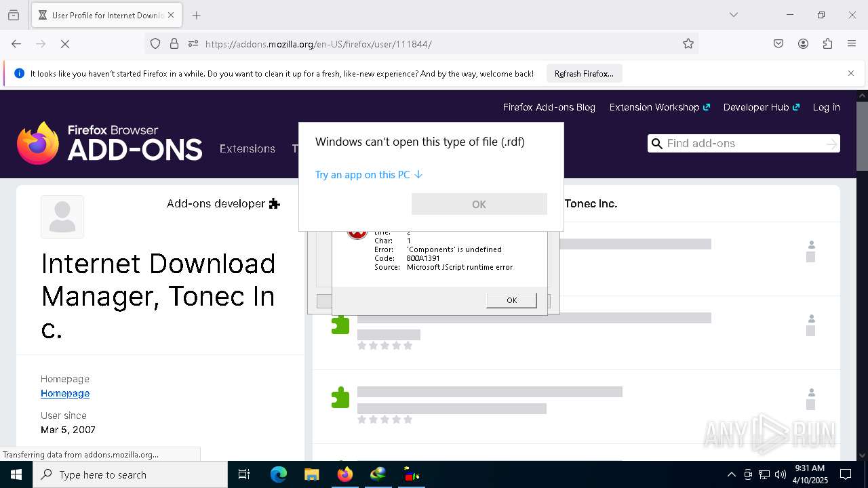Click the Homepage link in profile
This screenshot has height=488, width=868.
point(65,393)
